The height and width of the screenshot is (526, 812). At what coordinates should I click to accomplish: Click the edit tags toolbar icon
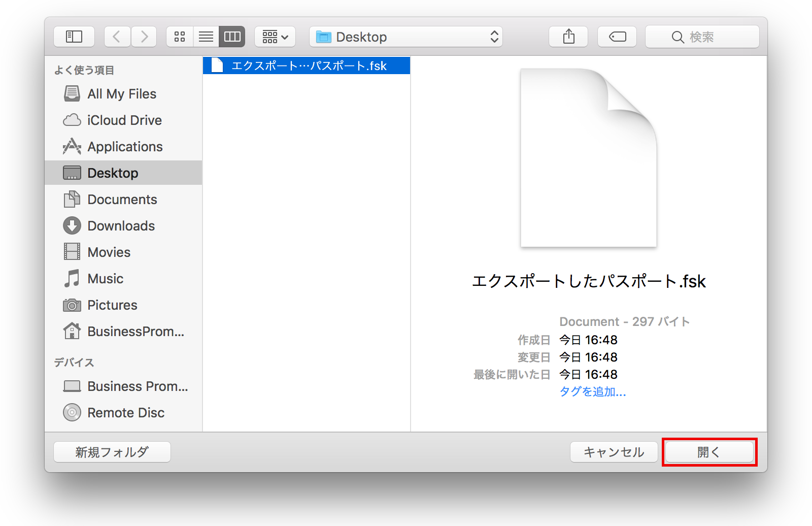(x=617, y=37)
